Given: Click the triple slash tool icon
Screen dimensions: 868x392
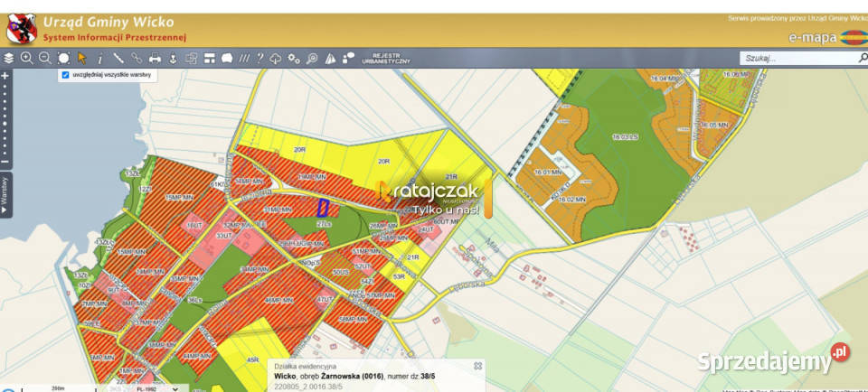Looking at the screenshot, I should pyautogui.click(x=244, y=58).
